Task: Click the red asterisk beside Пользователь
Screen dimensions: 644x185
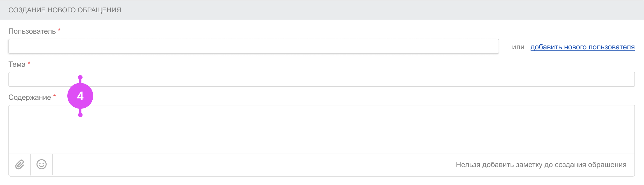Action: pos(59,30)
